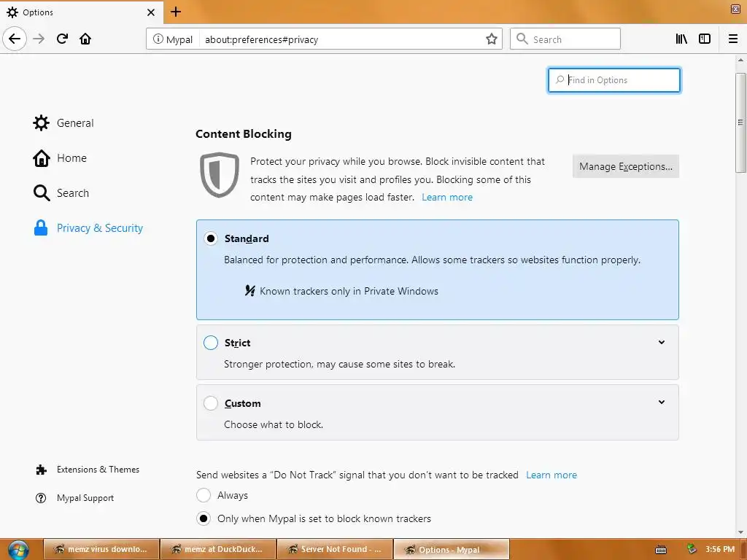
Task: Reload the current page
Action: [63, 39]
